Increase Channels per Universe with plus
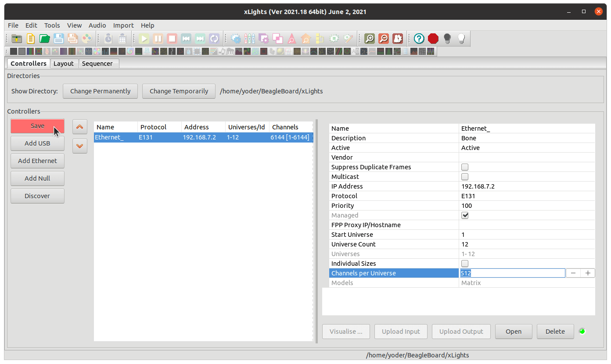The width and height of the screenshot is (611, 364). click(x=588, y=273)
